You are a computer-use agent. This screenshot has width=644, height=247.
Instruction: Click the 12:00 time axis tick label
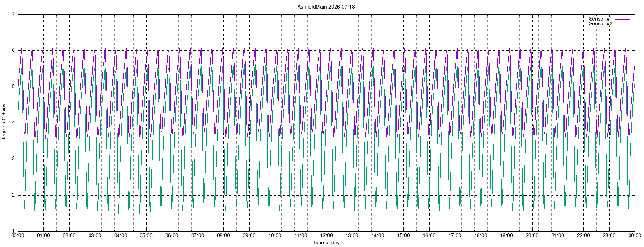coord(327,235)
